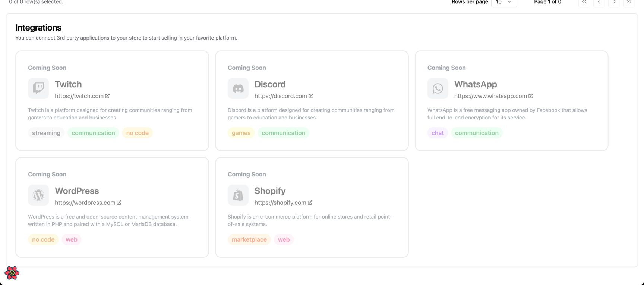The height and width of the screenshot is (285, 644).
Task: Click the Shopify bag logo icon
Action: click(x=238, y=195)
